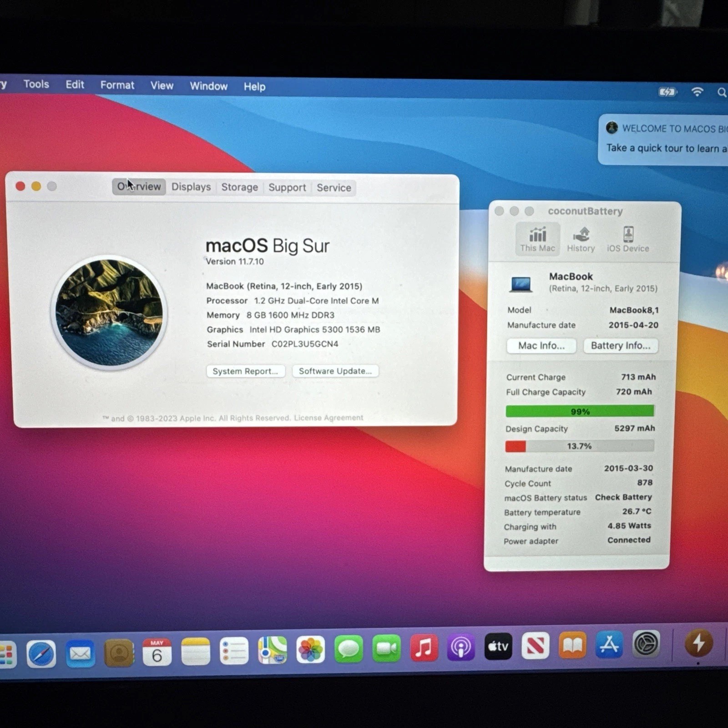Image resolution: width=728 pixels, height=728 pixels.
Task: Switch to the Service tab
Action: pos(334,188)
